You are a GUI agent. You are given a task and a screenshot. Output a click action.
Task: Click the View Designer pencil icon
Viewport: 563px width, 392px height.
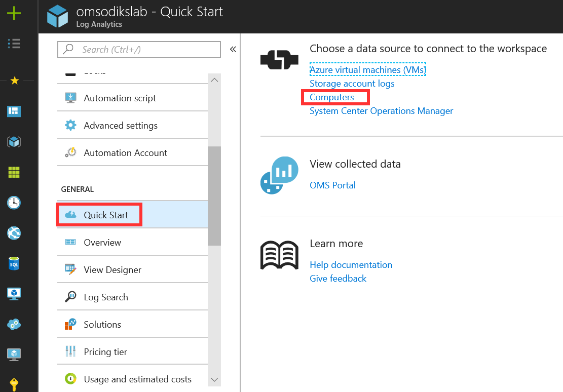coord(70,269)
